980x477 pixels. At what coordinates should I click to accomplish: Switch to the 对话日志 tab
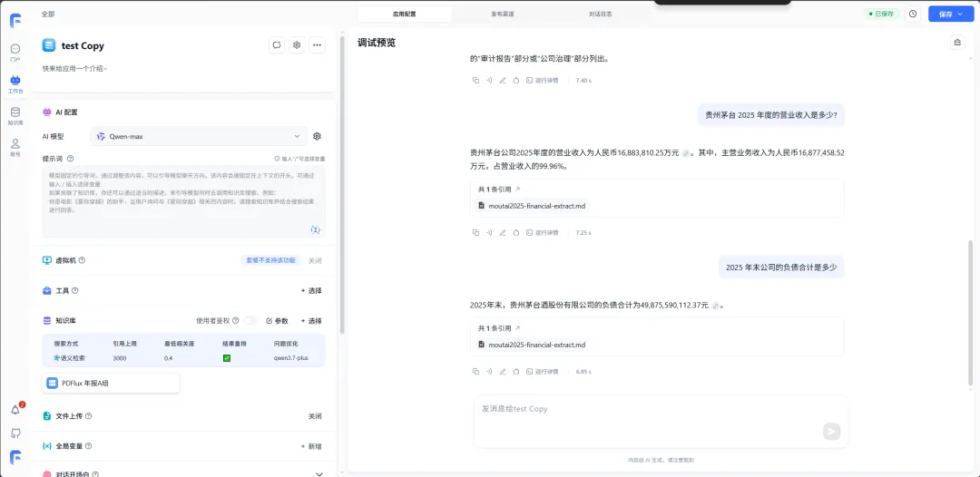tap(600, 14)
